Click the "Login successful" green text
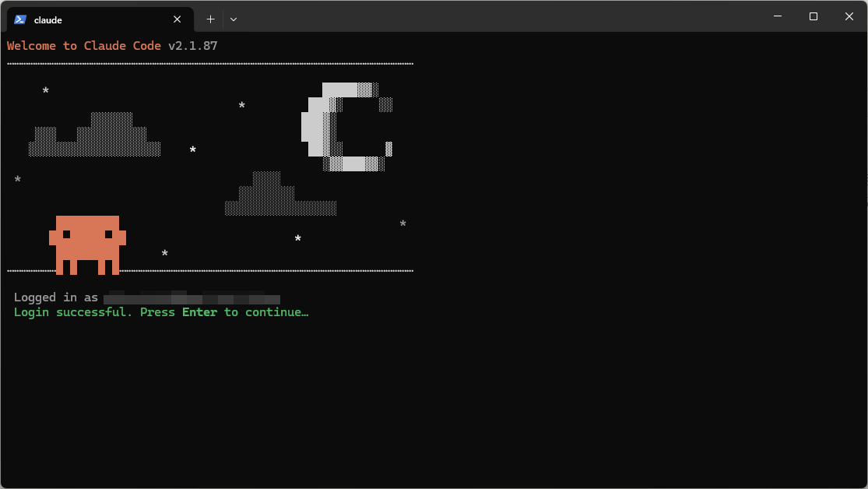Screen dimensions: 868x489 73,312
